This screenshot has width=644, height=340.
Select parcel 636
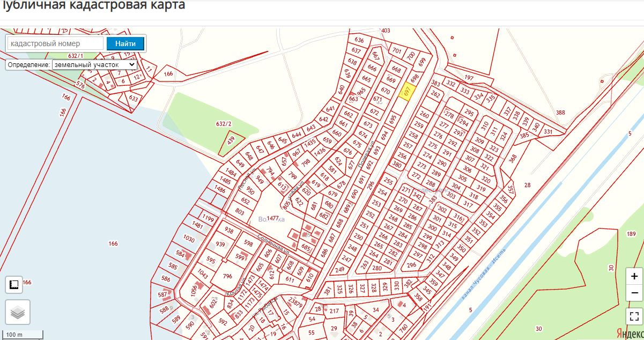[x=359, y=40]
